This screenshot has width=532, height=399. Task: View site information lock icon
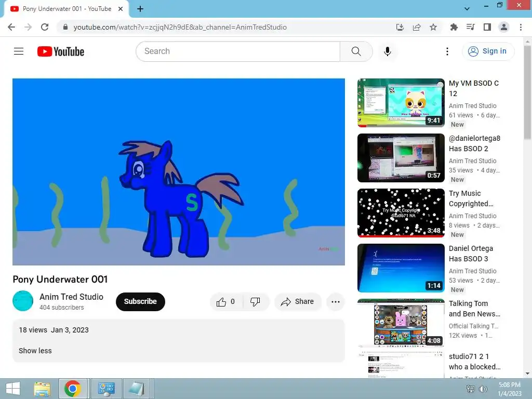tap(65, 27)
